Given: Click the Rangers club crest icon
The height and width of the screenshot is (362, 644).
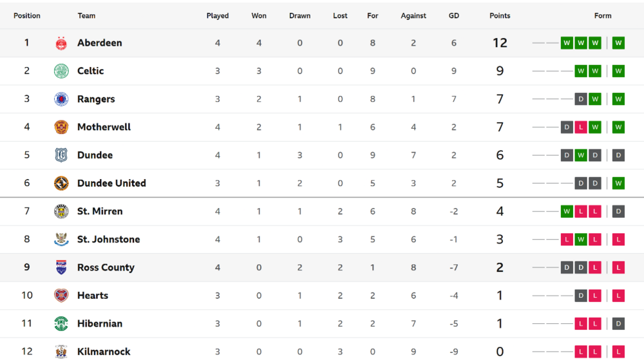Looking at the screenshot, I should click(x=61, y=99).
